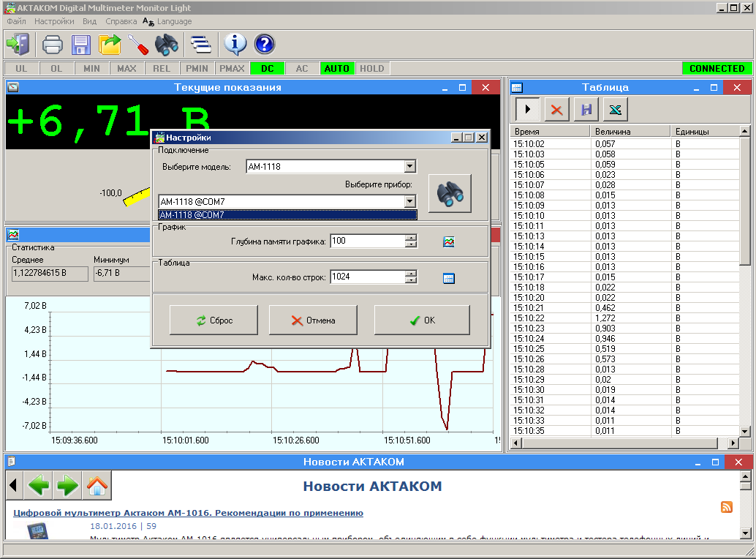The height and width of the screenshot is (559, 756).
Task: Open the Настройки menu
Action: [x=54, y=21]
